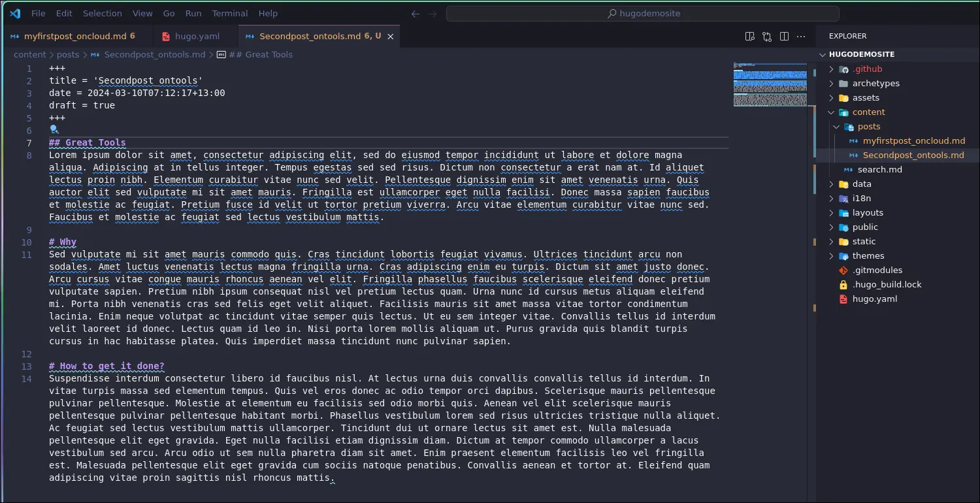Collapse the HUGODEMOSITE explorer section

coord(822,55)
